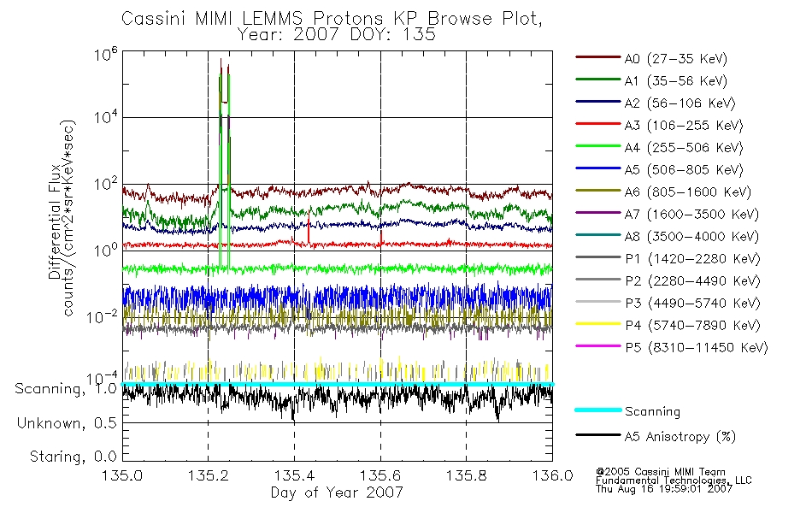Click the P4 (5740-7890 KeV) legend label
The width and height of the screenshot is (812, 513).
[692, 326]
